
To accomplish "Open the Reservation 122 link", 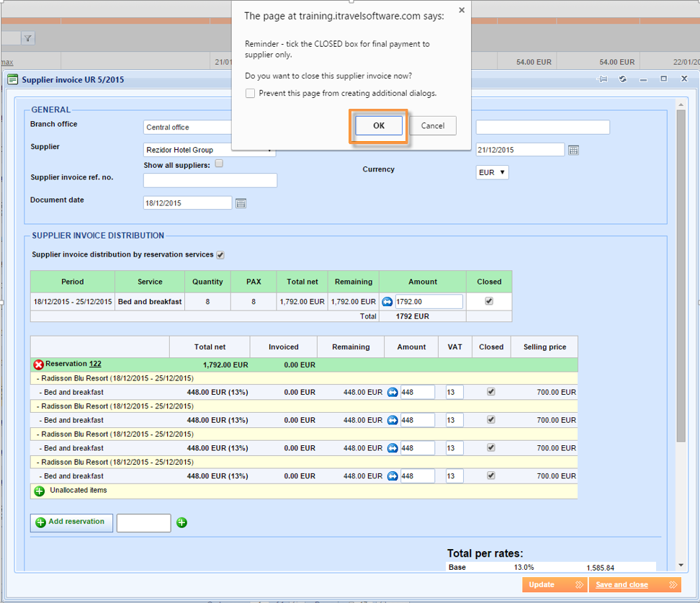I will coord(95,364).
